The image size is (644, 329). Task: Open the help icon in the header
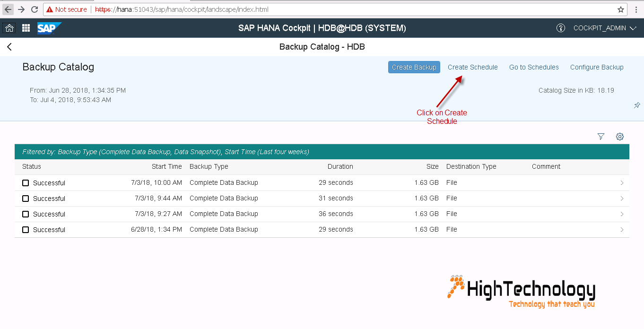tap(561, 28)
